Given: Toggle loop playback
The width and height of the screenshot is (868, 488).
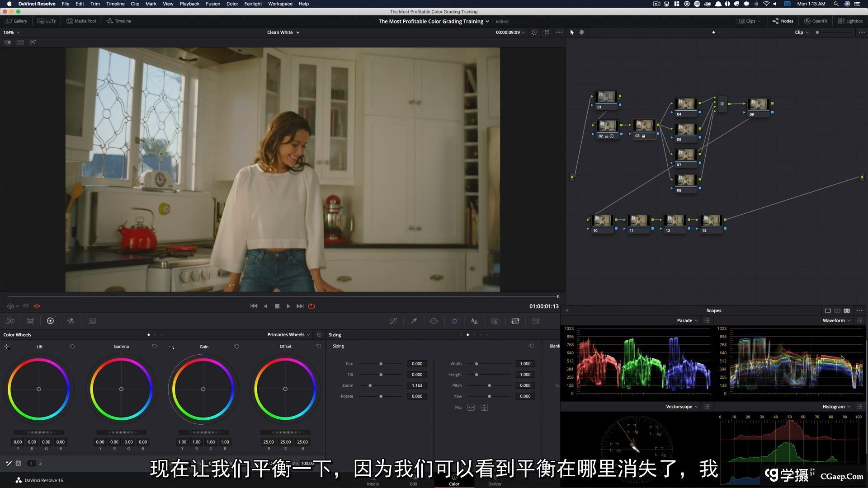Looking at the screenshot, I should point(311,306).
